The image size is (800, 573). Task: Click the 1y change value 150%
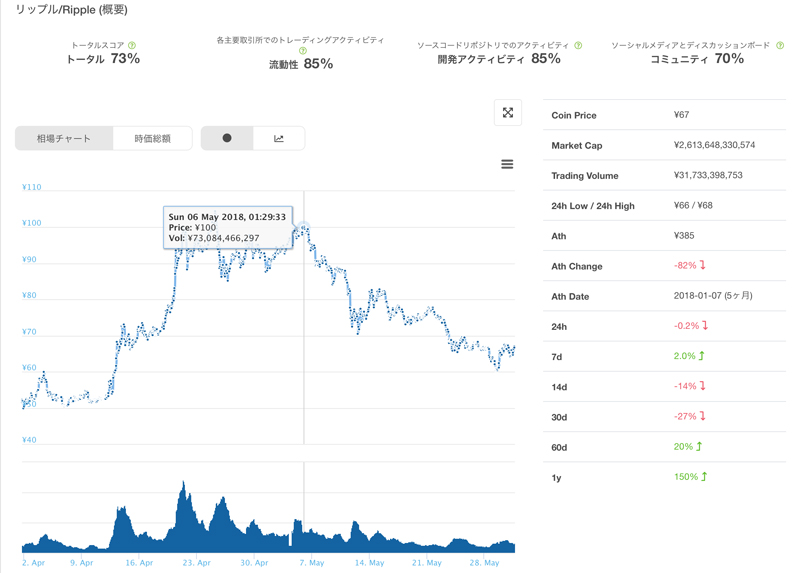point(690,477)
